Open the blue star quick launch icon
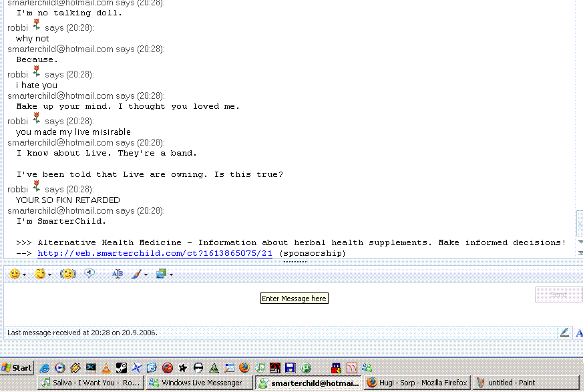The image size is (585, 392). (x=136, y=368)
